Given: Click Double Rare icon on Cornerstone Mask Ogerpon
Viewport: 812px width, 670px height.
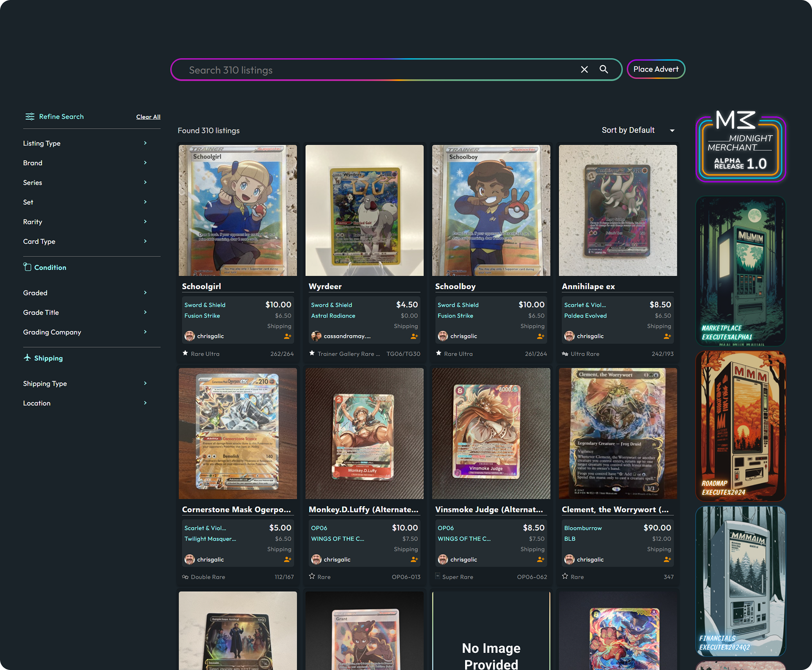Looking at the screenshot, I should click(x=185, y=577).
